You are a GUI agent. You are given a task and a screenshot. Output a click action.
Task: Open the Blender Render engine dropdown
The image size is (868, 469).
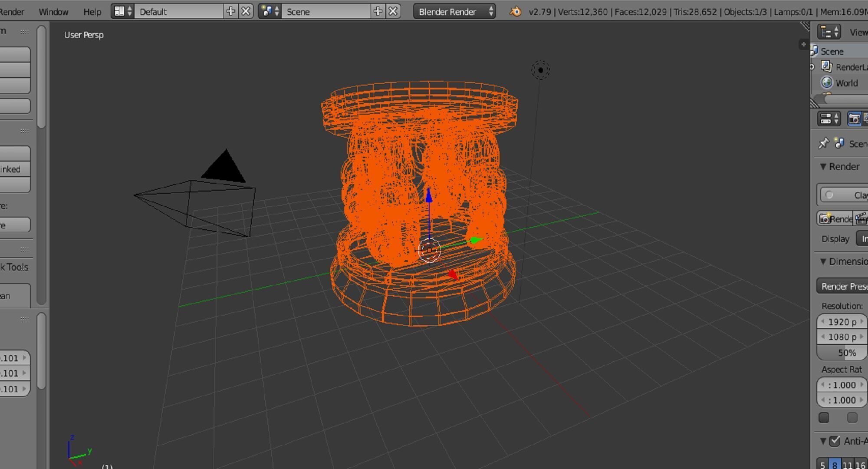click(454, 11)
